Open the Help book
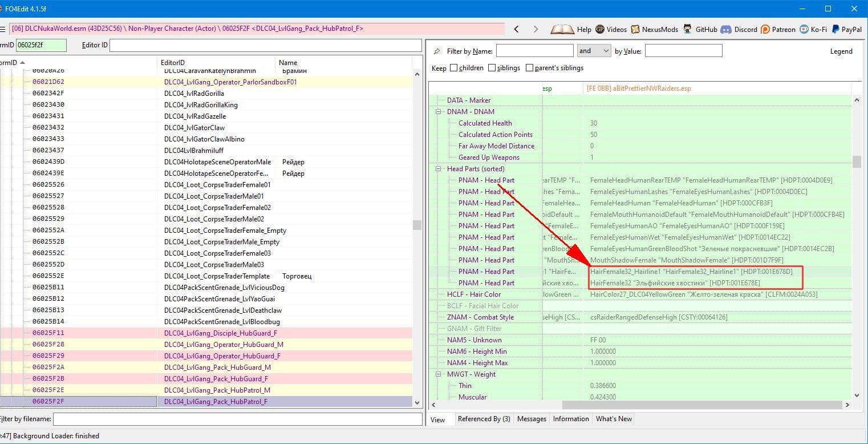The height and width of the screenshot is (444, 868). pyautogui.click(x=571, y=30)
